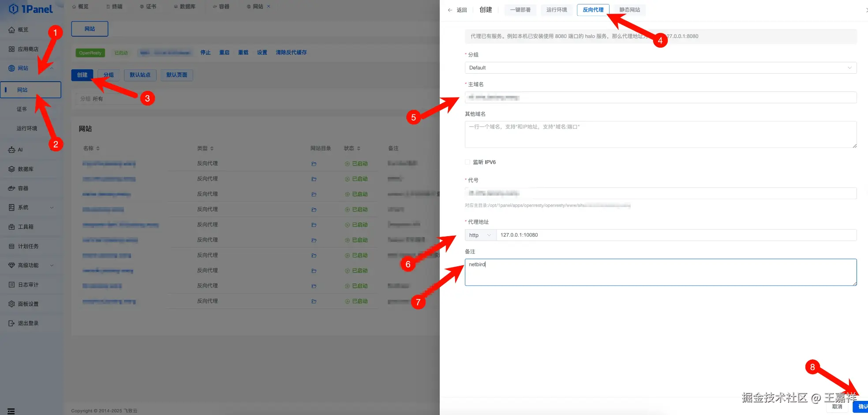This screenshot has height=415, width=868.
Task: Click the 重载 link
Action: [x=243, y=53]
